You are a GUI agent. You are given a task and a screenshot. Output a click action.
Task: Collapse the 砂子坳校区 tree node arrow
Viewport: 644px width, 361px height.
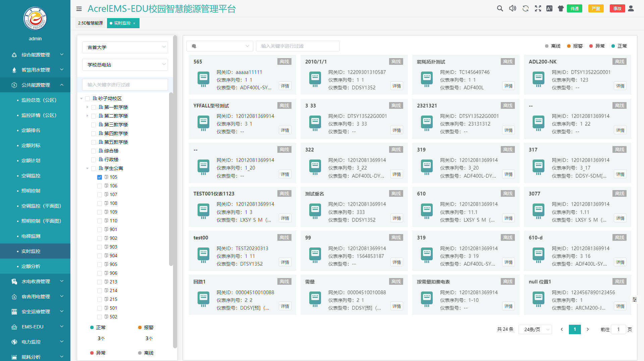(x=82, y=99)
